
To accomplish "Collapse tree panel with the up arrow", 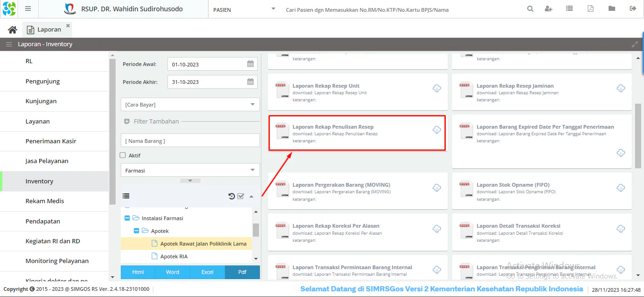I will coord(251,196).
